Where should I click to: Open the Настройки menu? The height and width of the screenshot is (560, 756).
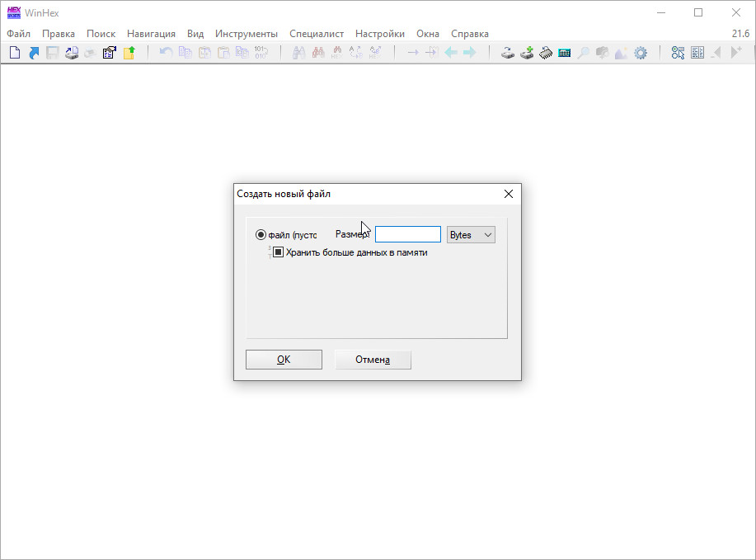(x=380, y=34)
